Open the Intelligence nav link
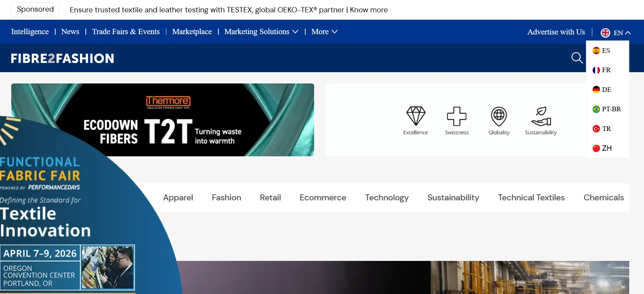The image size is (644, 294). (x=30, y=32)
